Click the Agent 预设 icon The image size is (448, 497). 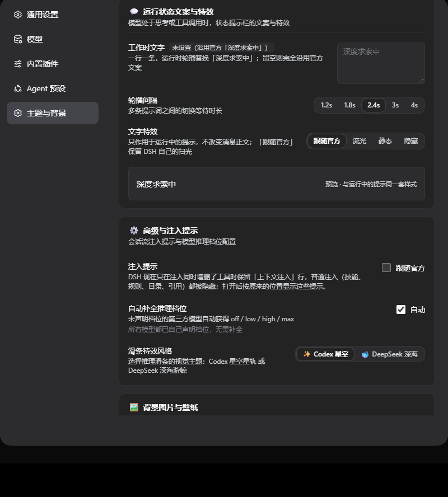point(18,88)
